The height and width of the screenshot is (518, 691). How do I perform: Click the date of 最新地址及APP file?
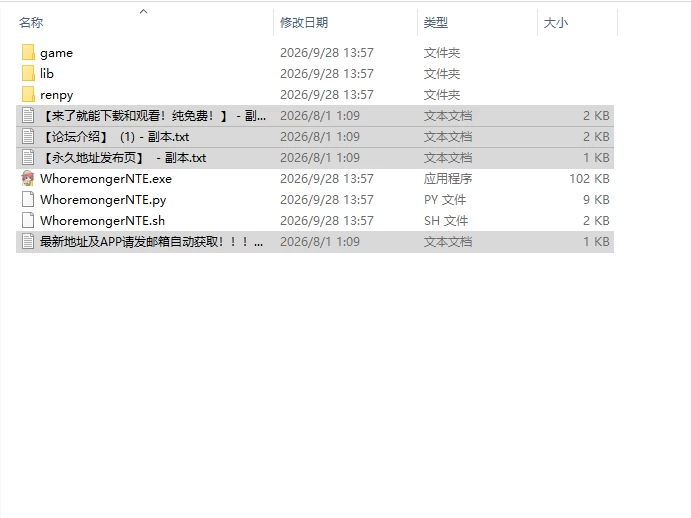[320, 242]
